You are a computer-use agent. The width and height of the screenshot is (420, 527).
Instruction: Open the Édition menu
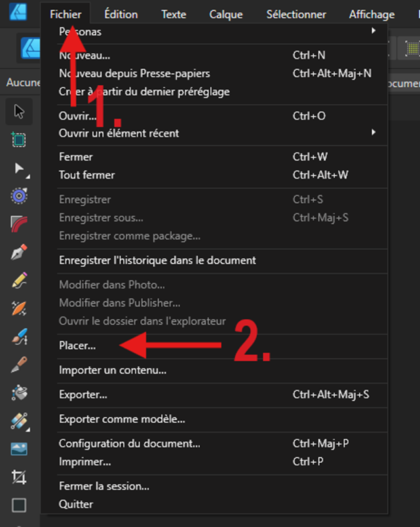point(121,14)
